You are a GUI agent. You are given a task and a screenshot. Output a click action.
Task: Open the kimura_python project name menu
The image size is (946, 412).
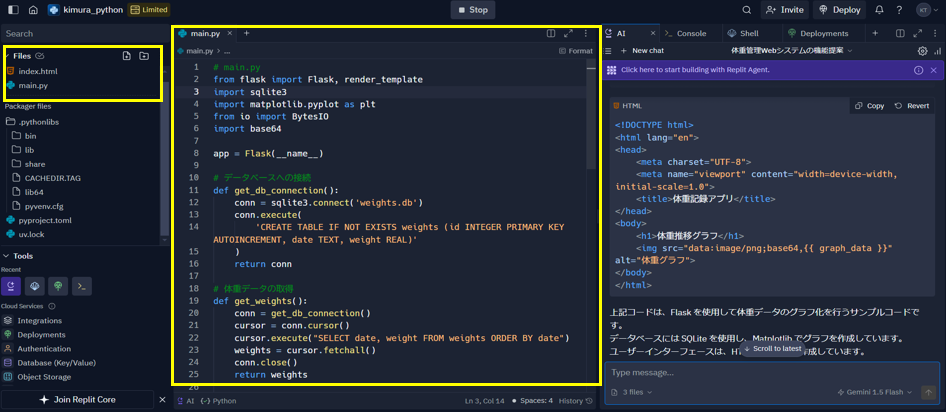point(85,10)
